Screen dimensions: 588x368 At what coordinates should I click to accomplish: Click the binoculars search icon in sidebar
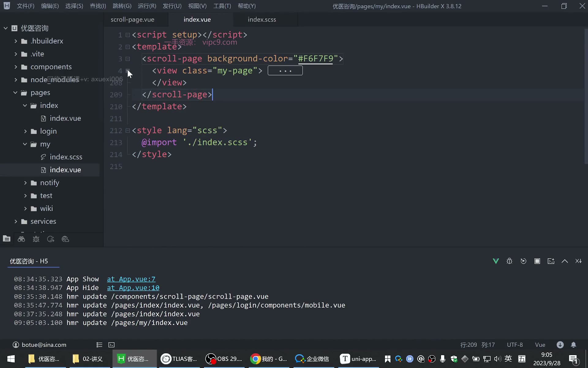(x=21, y=239)
